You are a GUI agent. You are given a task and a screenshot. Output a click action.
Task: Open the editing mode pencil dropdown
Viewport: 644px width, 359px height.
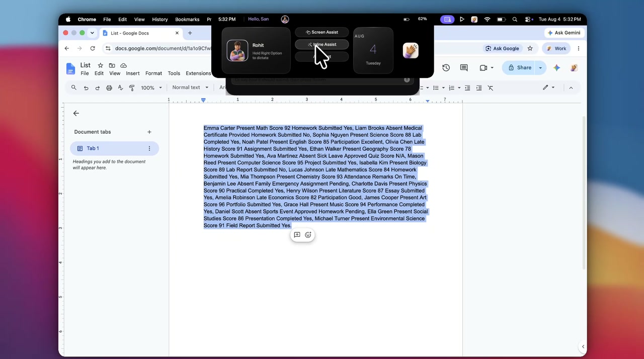pyautogui.click(x=548, y=87)
